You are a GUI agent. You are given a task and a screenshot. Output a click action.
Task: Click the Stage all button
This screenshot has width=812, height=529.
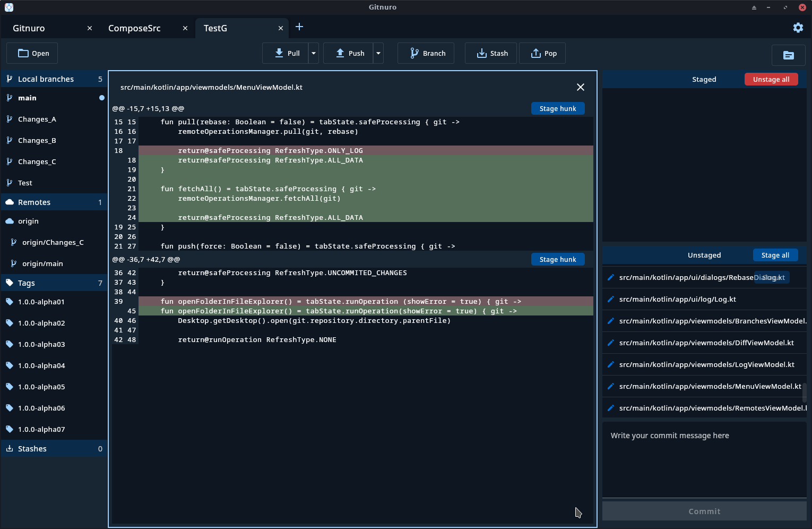(775, 255)
